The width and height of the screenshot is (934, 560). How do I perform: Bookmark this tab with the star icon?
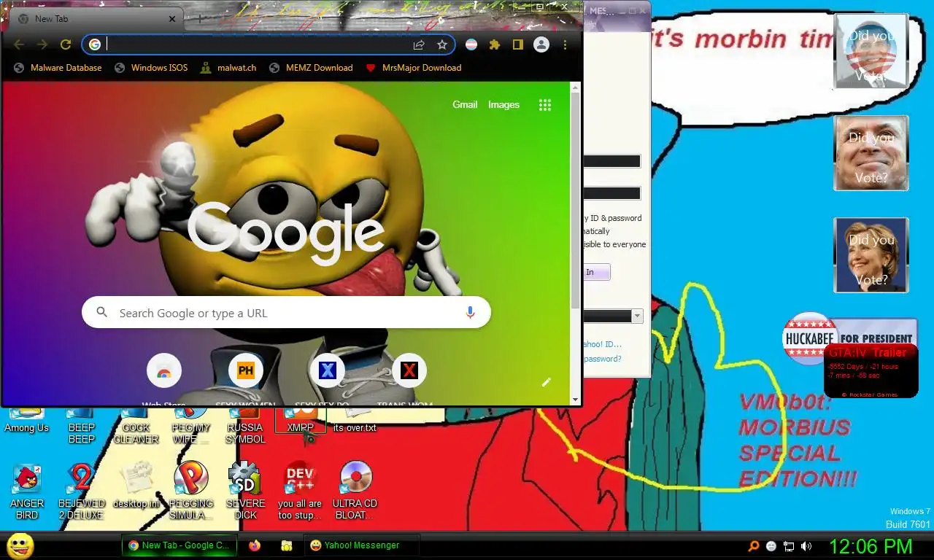pos(441,44)
